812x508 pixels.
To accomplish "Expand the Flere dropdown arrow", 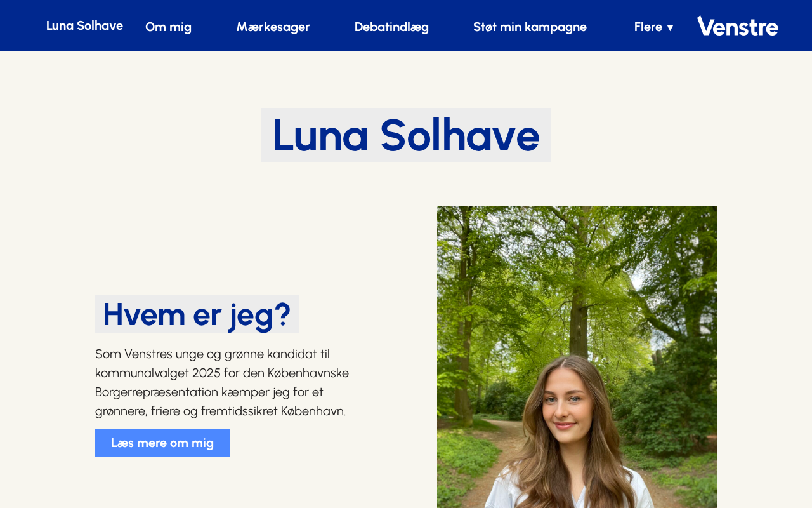I will coord(670,27).
